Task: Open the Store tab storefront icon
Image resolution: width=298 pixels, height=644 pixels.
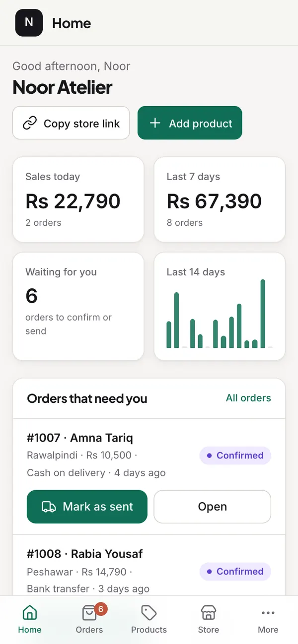Action: tap(209, 613)
